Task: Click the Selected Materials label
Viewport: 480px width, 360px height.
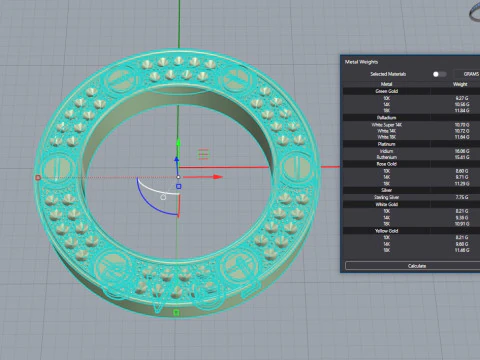Action: point(388,74)
